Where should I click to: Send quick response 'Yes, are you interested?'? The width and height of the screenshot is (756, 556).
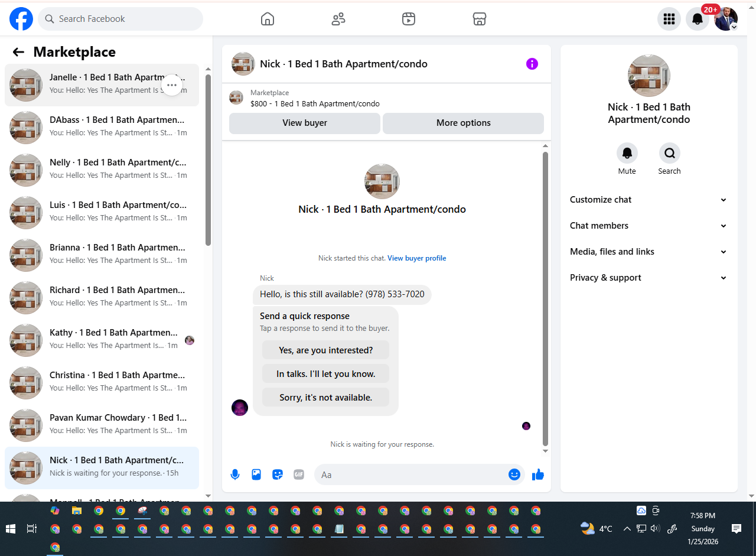326,350
